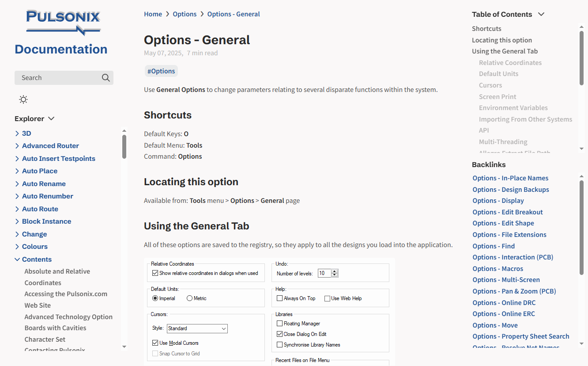The height and width of the screenshot is (366, 588).
Task: Expand the 3D tree chevron
Action: pos(17,133)
